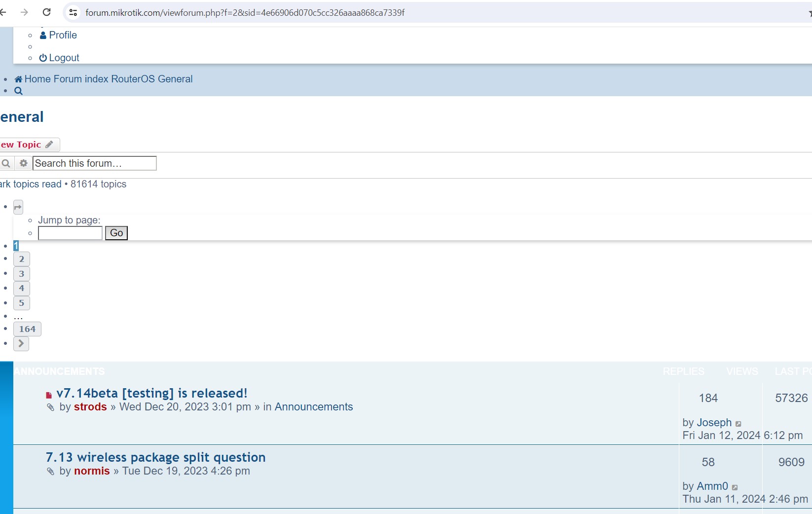Open advanced search via the gear icon

click(23, 163)
